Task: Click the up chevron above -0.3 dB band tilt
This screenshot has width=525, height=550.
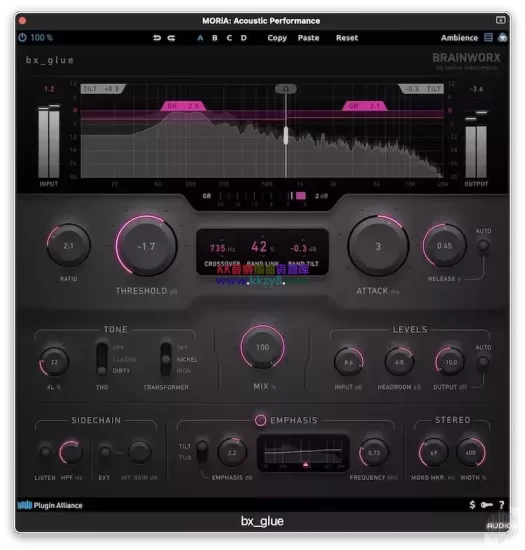Action: [303, 240]
